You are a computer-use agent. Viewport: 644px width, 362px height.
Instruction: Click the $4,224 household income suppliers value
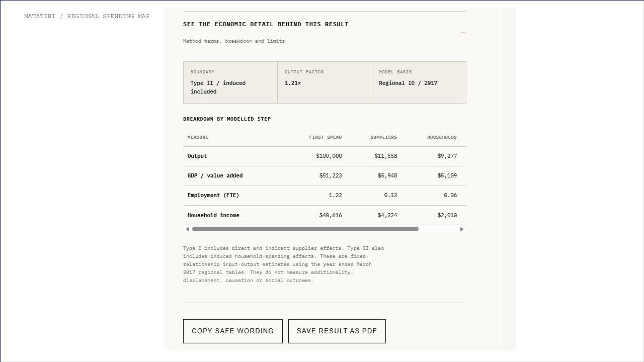pyautogui.click(x=387, y=215)
